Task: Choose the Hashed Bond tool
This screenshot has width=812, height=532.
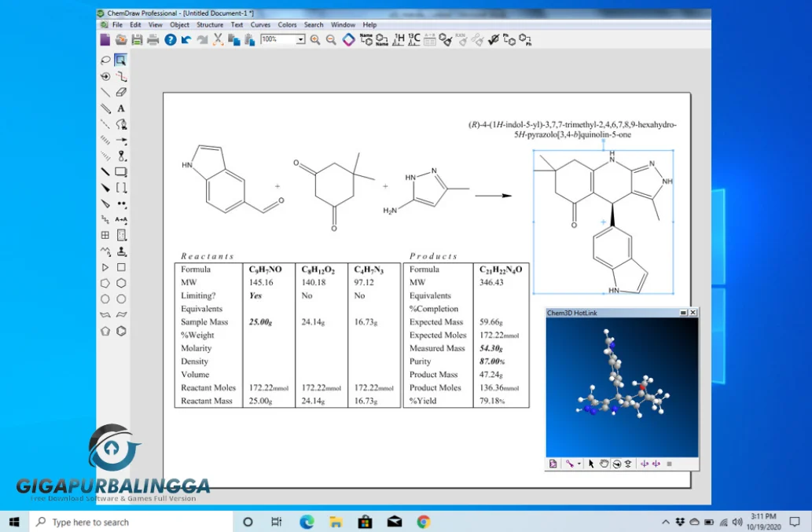Action: [105, 140]
